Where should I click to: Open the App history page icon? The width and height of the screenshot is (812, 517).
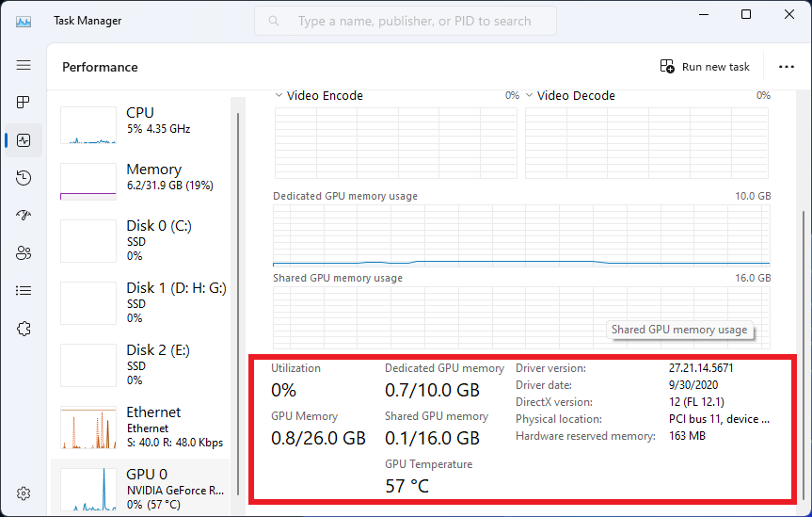pyautogui.click(x=24, y=178)
